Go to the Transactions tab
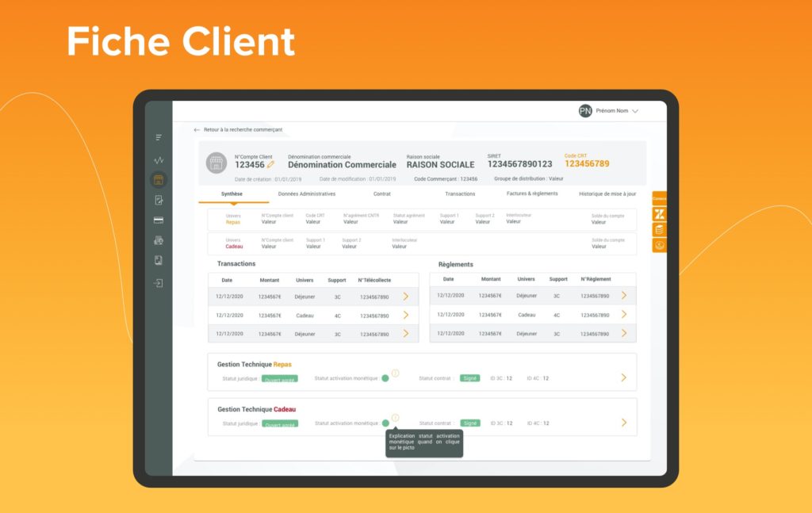 tap(460, 194)
